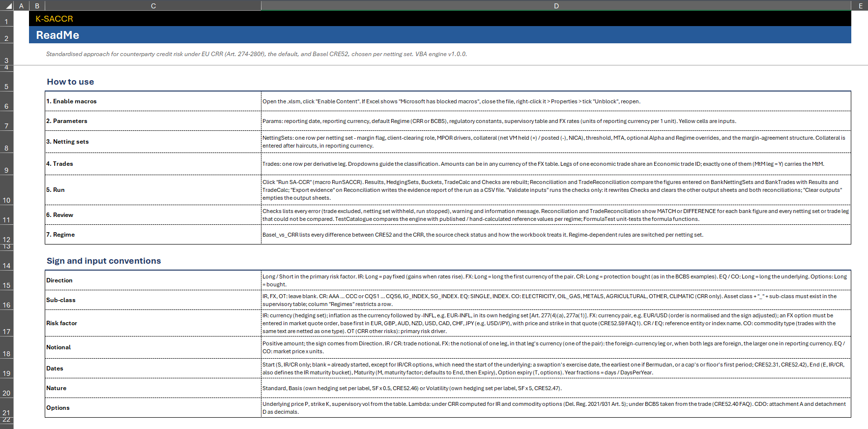Select column E header
This screenshot has width=868, height=429.
(x=860, y=5)
